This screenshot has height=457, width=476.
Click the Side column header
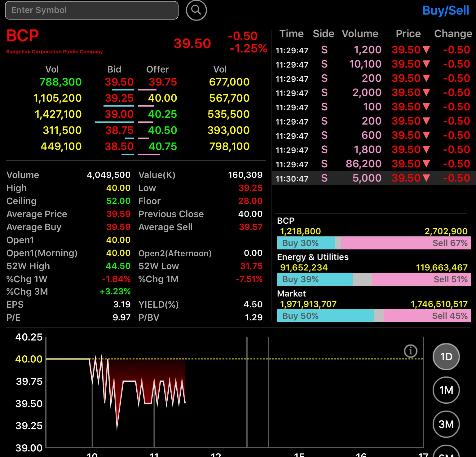pos(323,33)
